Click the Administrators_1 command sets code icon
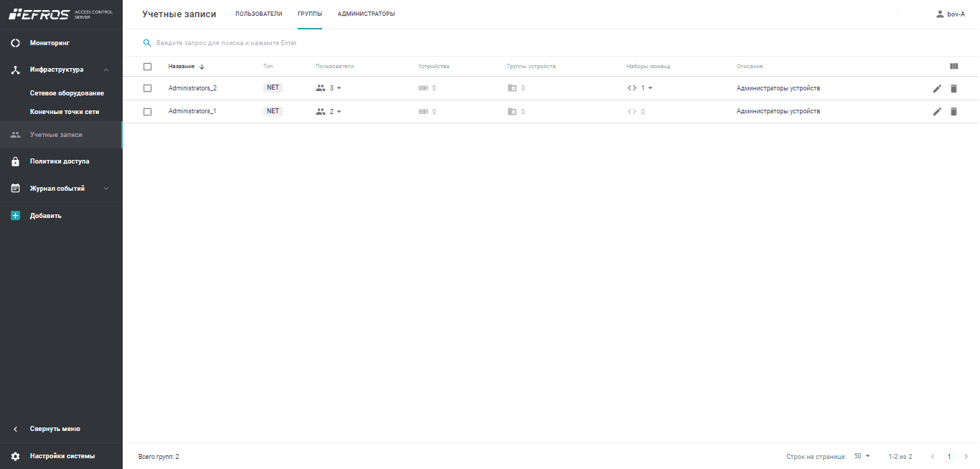This screenshot has width=980, height=469. click(632, 111)
